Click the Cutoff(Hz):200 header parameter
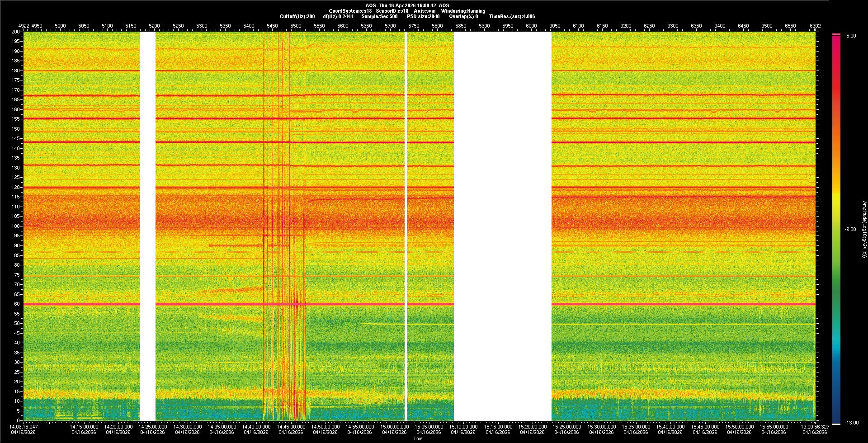The image size is (868, 443). [297, 16]
